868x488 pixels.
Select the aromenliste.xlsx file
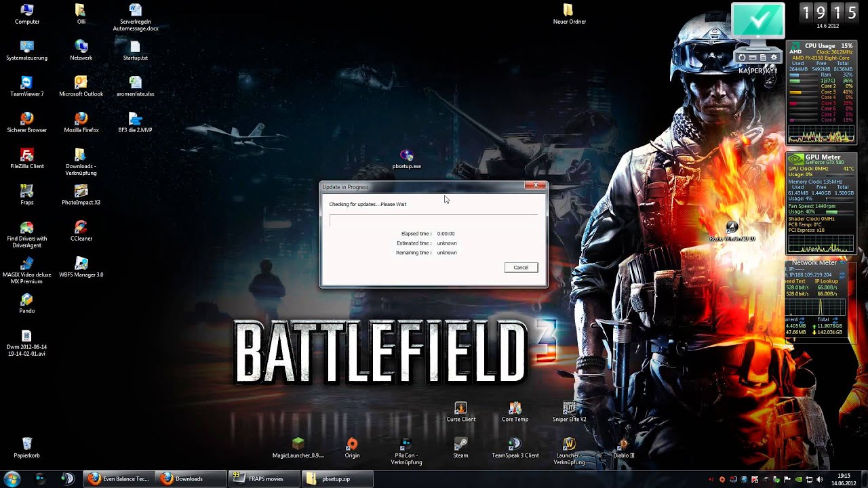click(136, 87)
